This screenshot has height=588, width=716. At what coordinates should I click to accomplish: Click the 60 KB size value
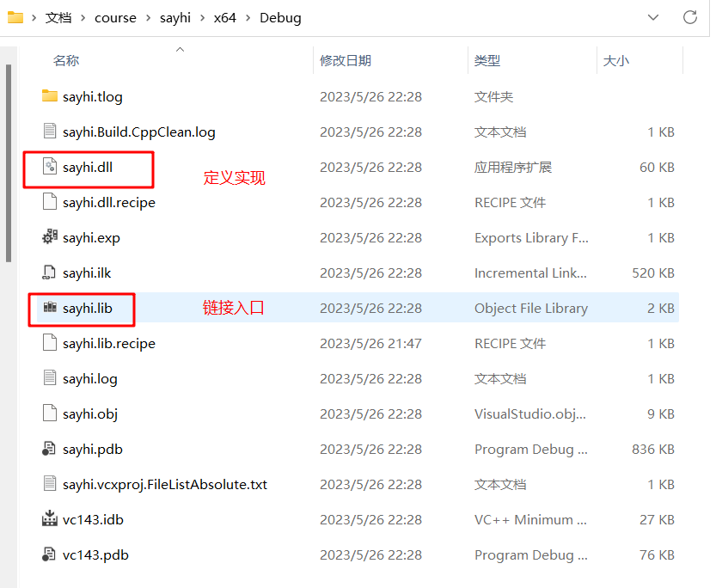coord(657,167)
